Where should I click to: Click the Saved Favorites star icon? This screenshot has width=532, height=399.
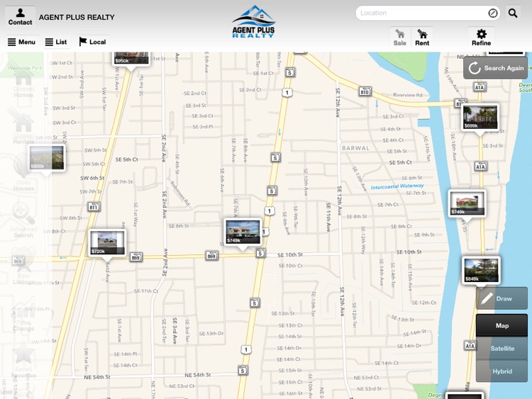pyautogui.click(x=23, y=360)
